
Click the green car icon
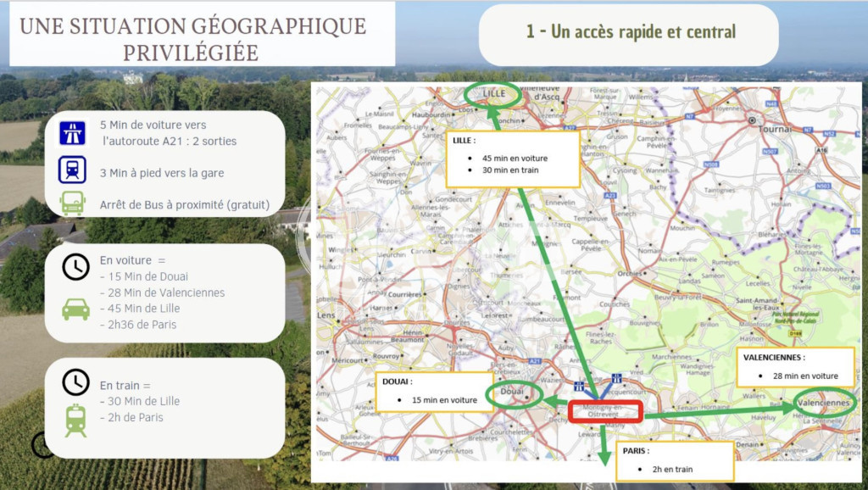click(75, 309)
